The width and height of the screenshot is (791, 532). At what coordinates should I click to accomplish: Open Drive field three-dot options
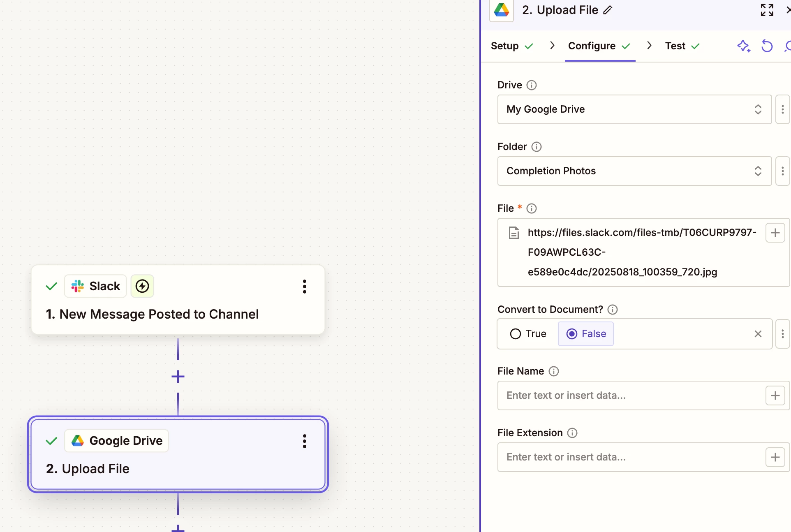coord(783,109)
